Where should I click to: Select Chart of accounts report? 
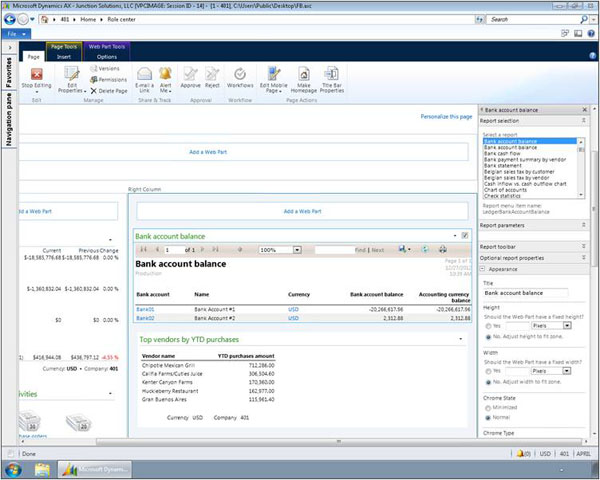click(505, 190)
